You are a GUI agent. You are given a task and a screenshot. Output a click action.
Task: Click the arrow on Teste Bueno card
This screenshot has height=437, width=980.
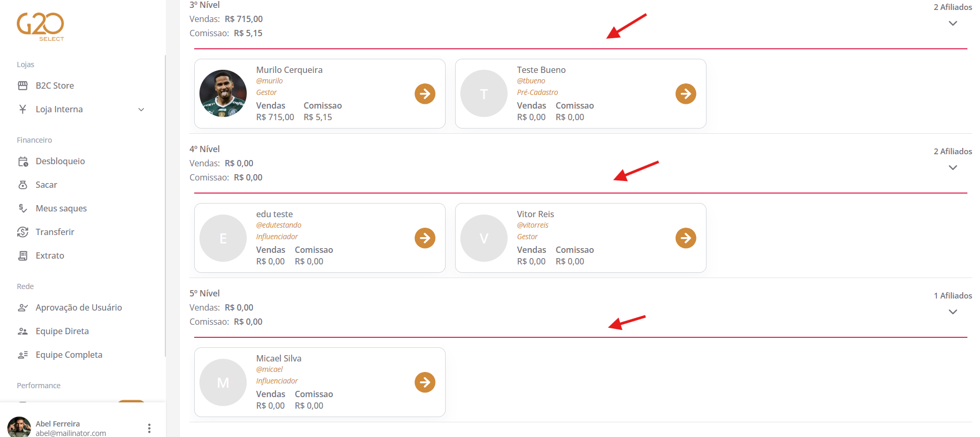[x=686, y=94]
